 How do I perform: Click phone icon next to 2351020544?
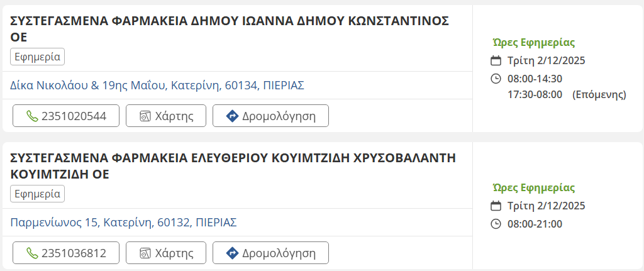pyautogui.click(x=31, y=116)
